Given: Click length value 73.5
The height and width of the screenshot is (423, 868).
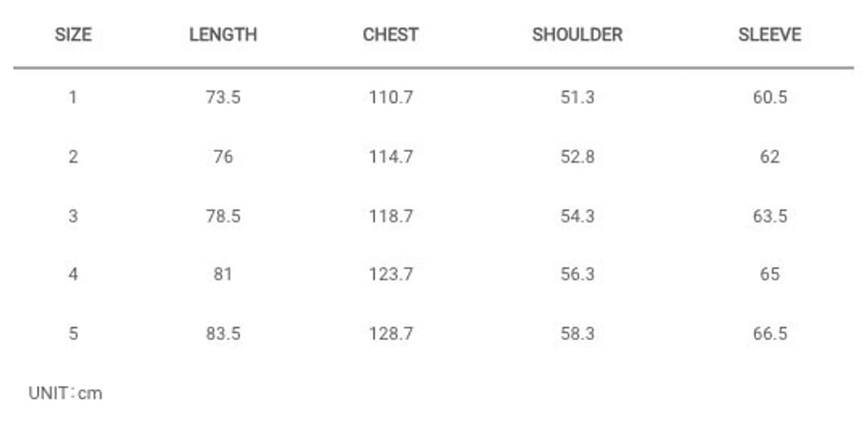Looking at the screenshot, I should click(223, 97).
